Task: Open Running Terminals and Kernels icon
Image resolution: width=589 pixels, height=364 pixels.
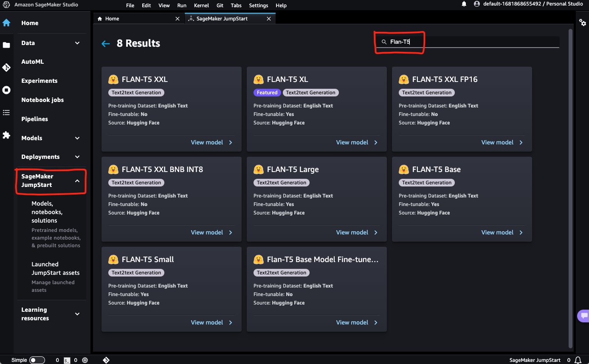Action: tap(6, 90)
